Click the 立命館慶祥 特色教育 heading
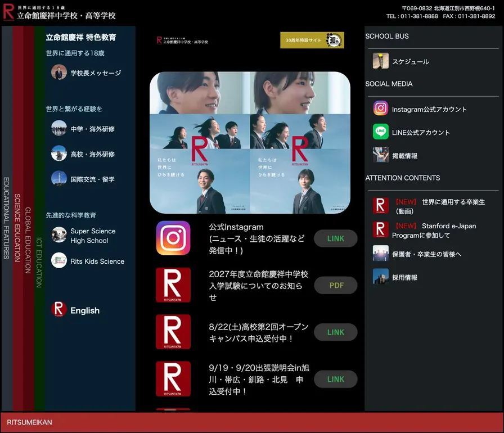This screenshot has width=504, height=433. click(x=81, y=37)
